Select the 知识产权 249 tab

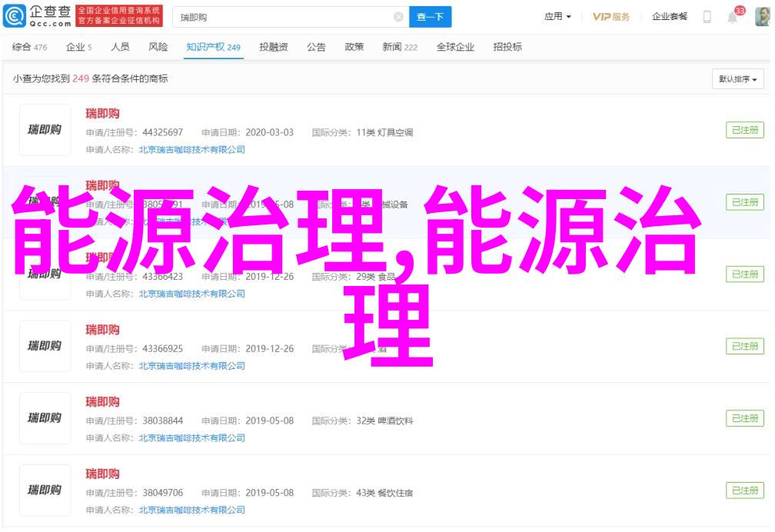213,47
